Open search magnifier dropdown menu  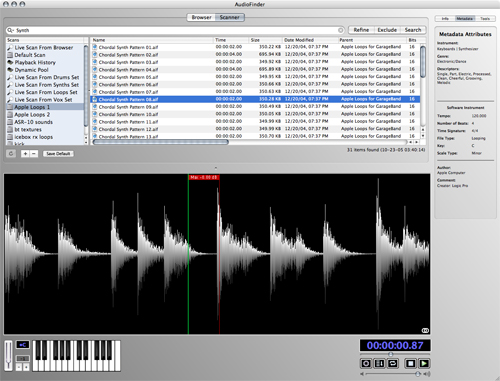pos(11,30)
